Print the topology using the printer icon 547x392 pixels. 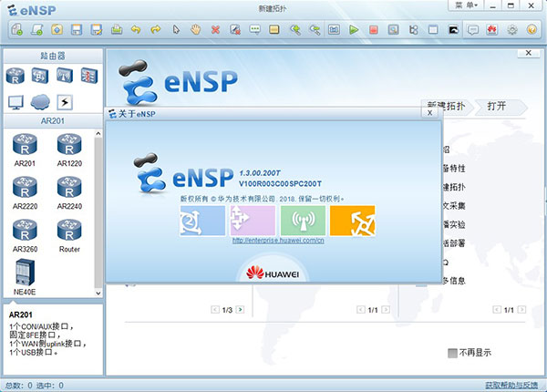[x=117, y=30]
